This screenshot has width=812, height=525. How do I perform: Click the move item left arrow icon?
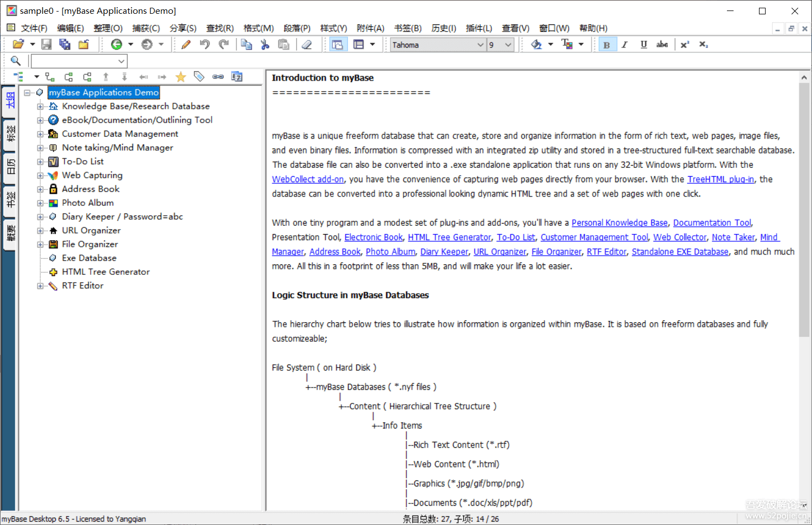[144, 77]
